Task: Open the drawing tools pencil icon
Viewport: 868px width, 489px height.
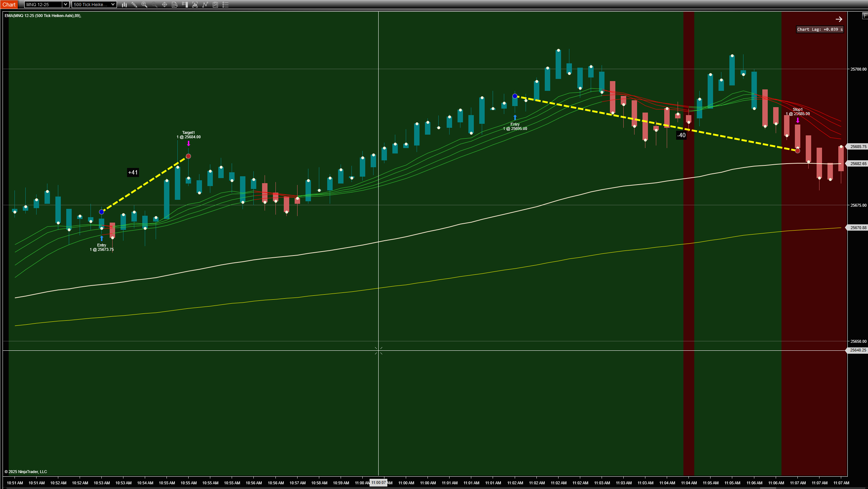Action: coord(134,5)
